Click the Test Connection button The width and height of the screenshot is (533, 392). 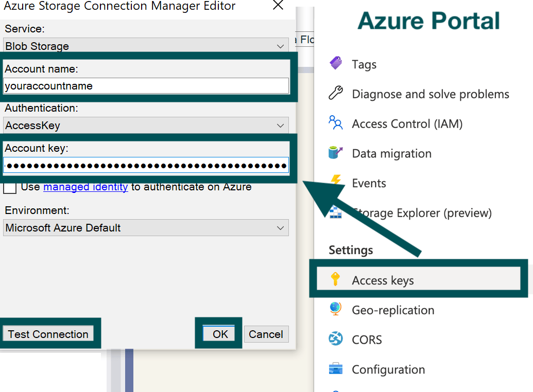(x=48, y=334)
